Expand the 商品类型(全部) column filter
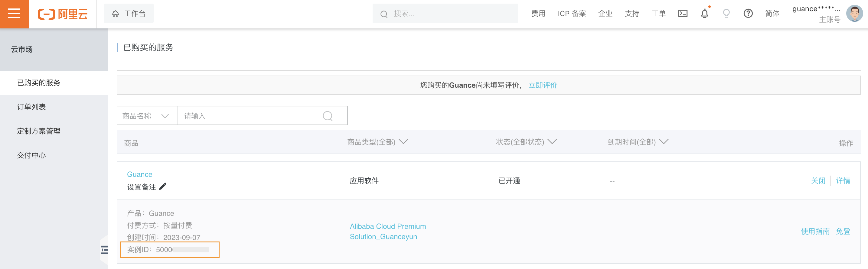The image size is (868, 269). 378,142
